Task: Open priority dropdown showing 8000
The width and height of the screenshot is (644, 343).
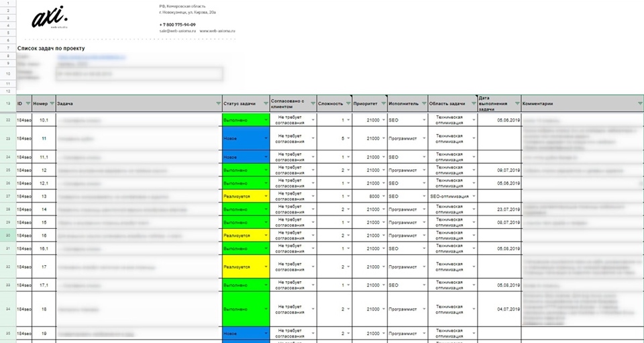Action: (383, 195)
